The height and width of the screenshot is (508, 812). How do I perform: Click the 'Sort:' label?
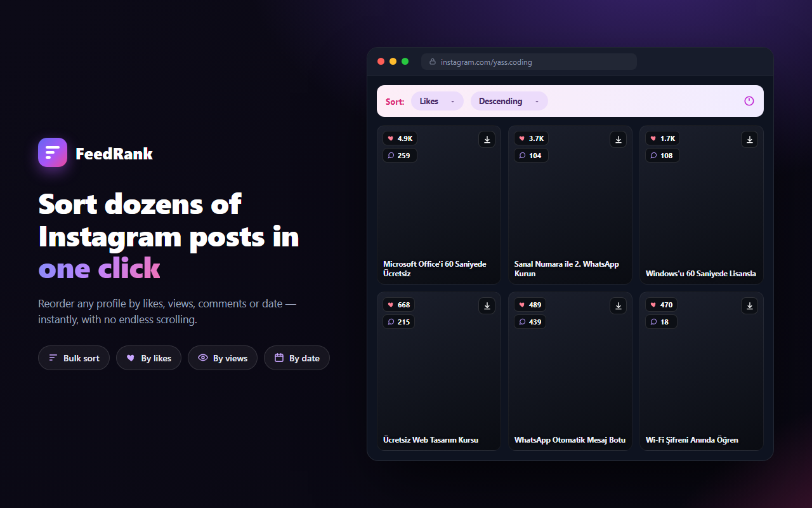point(395,102)
